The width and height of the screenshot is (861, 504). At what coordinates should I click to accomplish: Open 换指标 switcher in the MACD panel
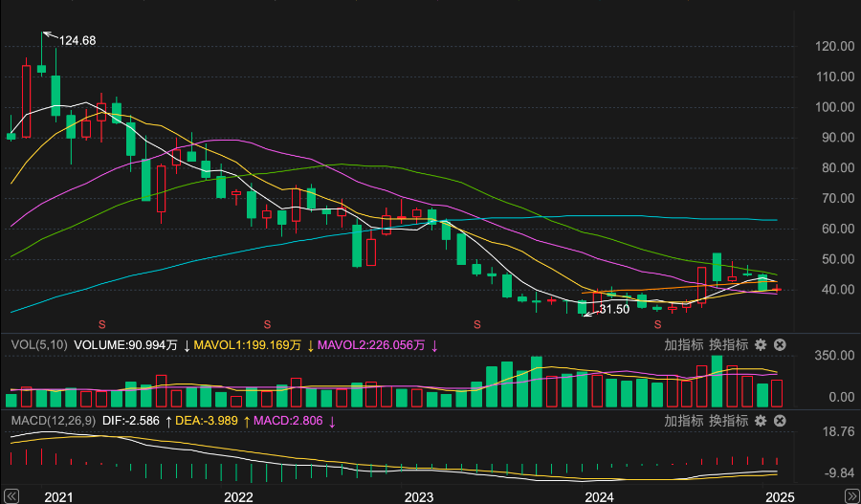(x=727, y=420)
